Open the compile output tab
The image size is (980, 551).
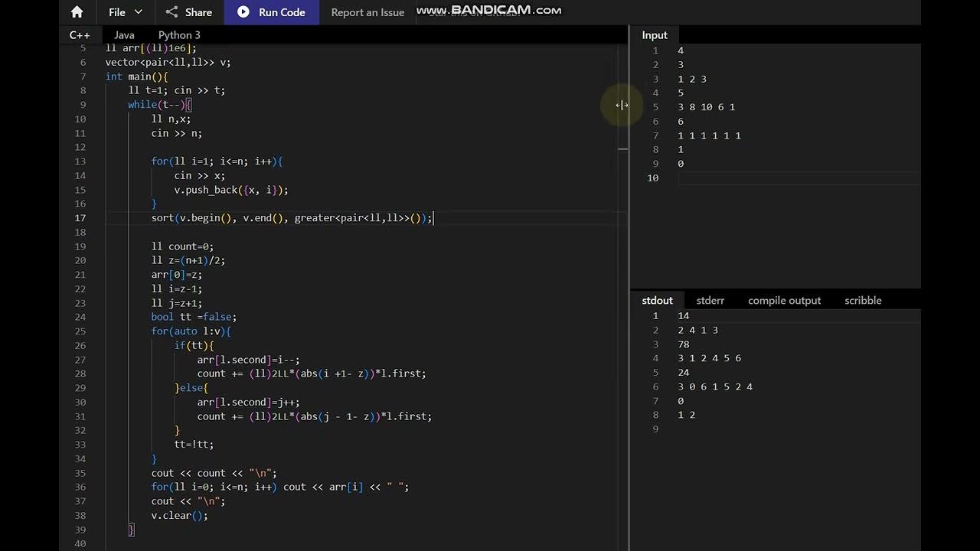[x=784, y=301]
